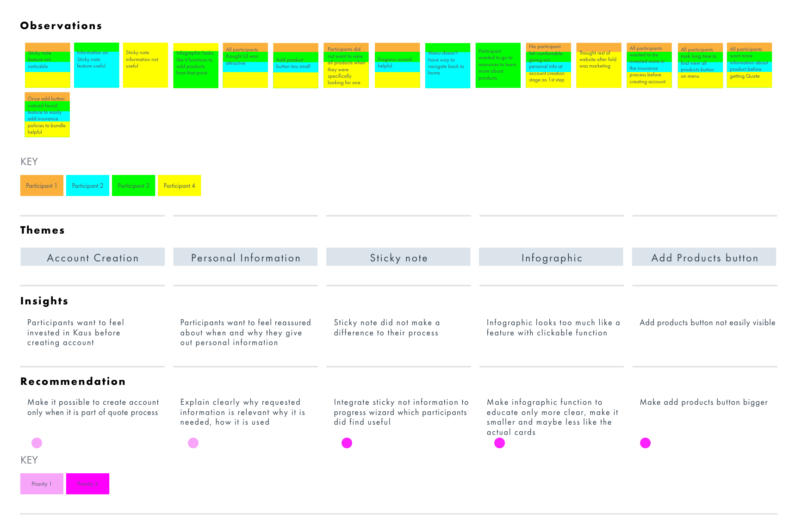
Task: Click the Participant 1 orange key swatch
Action: pos(42,186)
